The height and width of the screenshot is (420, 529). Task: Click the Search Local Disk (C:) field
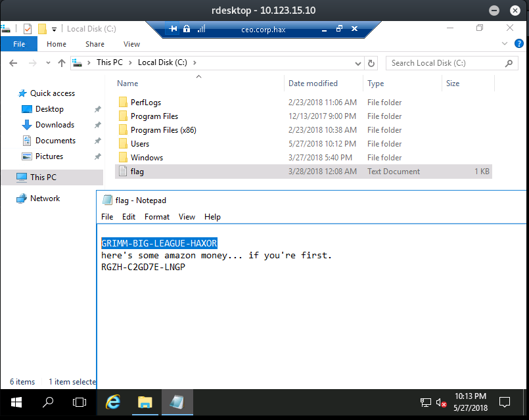(x=446, y=63)
